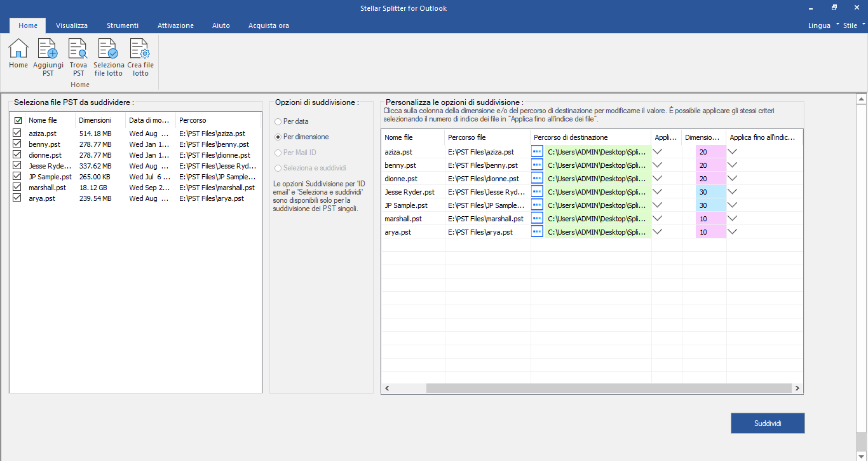Browse destination path for Jesse Ryder.pst
The width and height of the screenshot is (868, 461).
click(538, 191)
